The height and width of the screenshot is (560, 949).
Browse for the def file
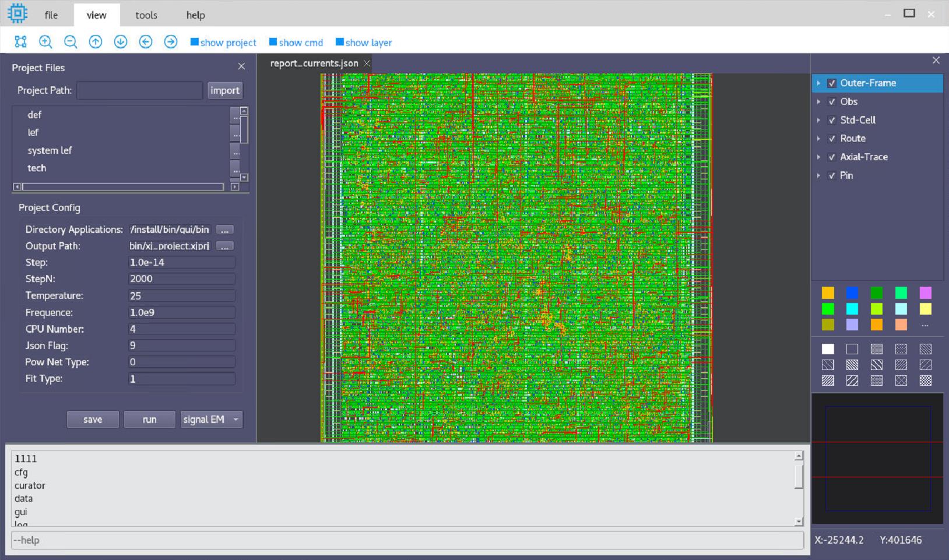pos(236,115)
